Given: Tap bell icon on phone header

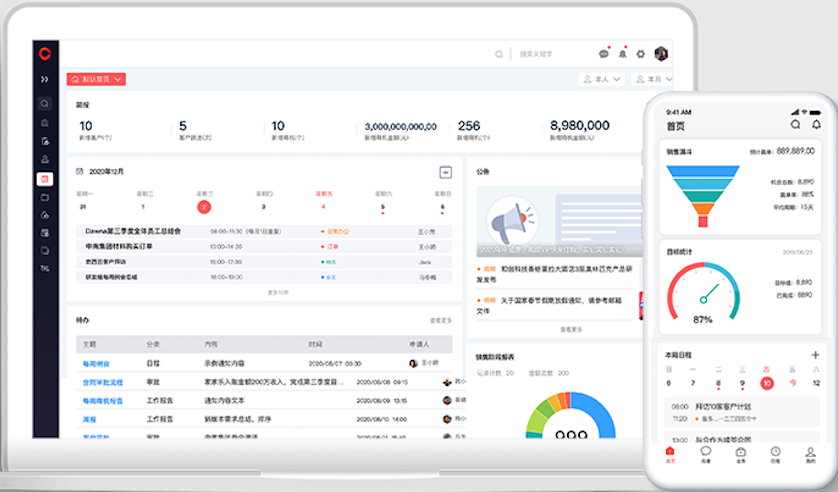Looking at the screenshot, I should coord(816,124).
